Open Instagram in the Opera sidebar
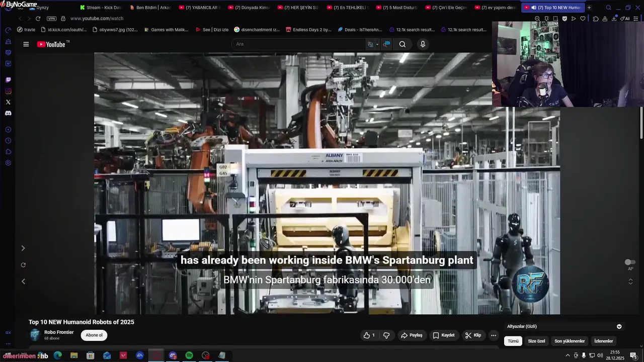Screen dimensions: 644x362 (x=8, y=91)
